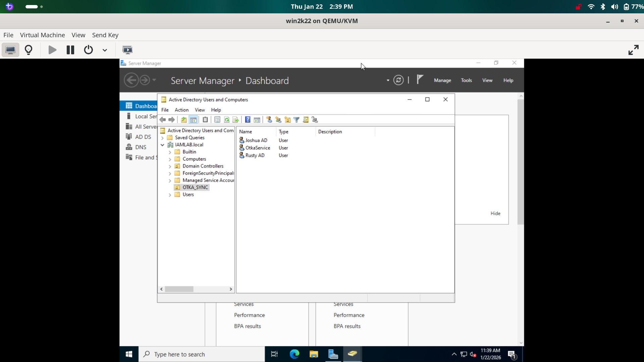Screen dimensions: 644x362
Task: Collapse the IAMLAB.local tree node
Action: tap(163, 144)
